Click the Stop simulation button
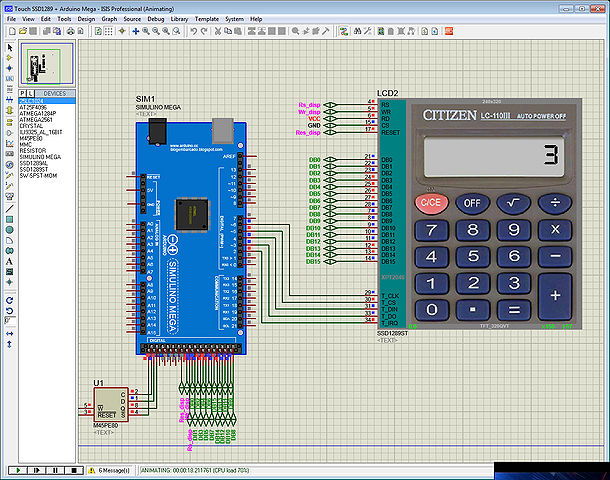 coord(74,470)
